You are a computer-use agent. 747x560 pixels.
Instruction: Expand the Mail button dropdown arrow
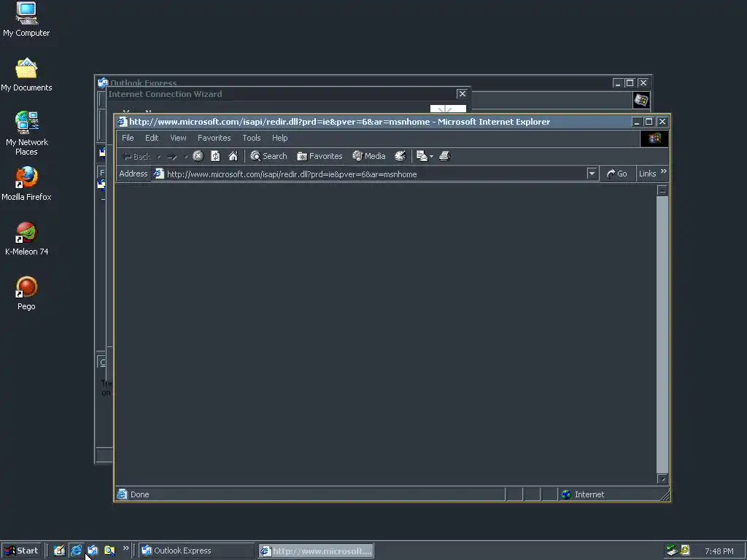(x=432, y=156)
